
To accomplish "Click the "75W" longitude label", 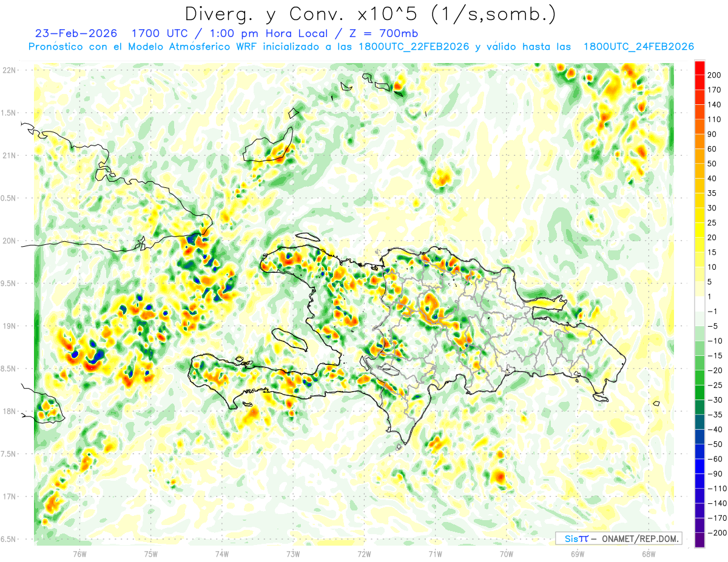I will [150, 554].
